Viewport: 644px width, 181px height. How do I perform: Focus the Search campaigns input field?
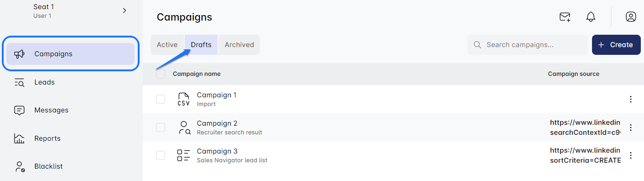pyautogui.click(x=528, y=45)
